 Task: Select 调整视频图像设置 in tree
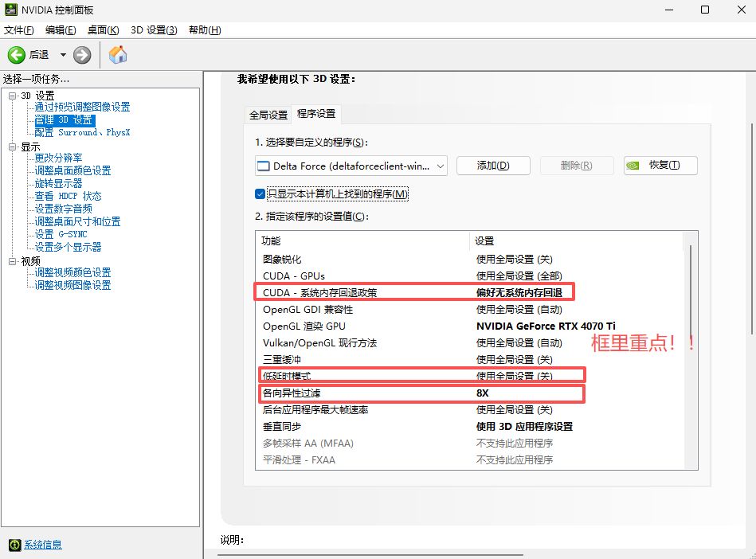(72, 285)
